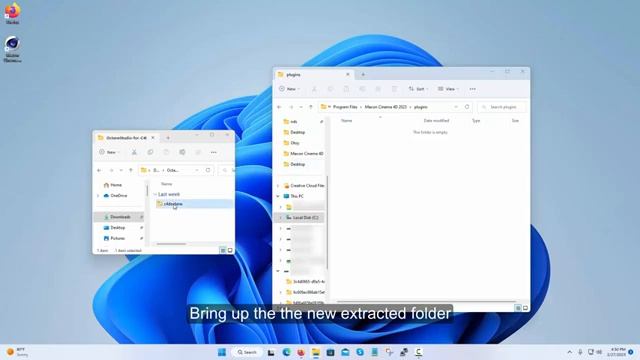Close the plugins tab

click(348, 74)
